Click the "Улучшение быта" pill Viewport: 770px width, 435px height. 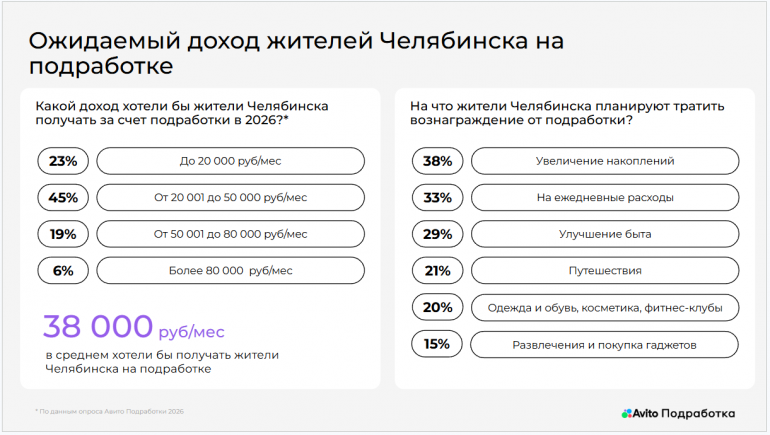click(x=605, y=234)
